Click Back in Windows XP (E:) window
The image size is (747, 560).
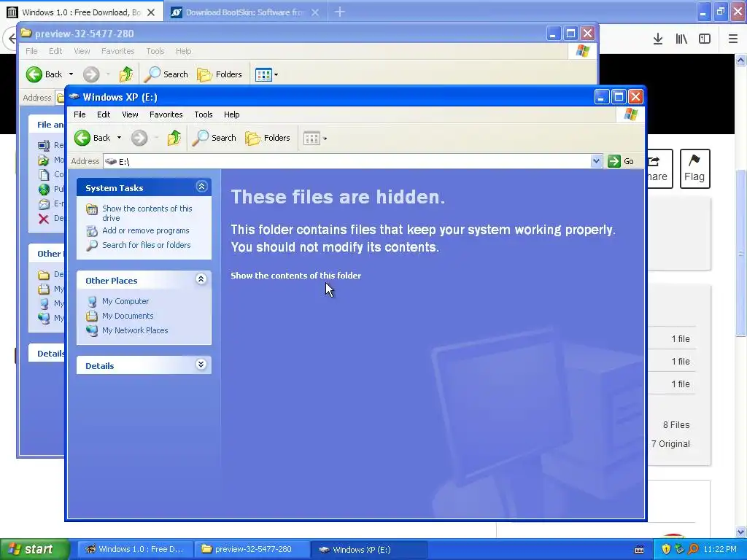click(x=92, y=138)
